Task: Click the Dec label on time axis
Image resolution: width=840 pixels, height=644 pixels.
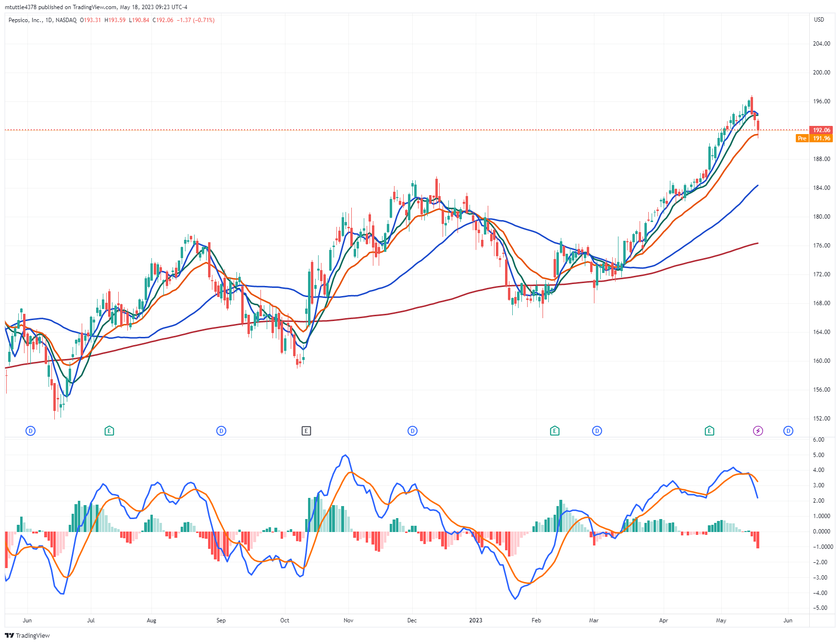Action: [412, 620]
